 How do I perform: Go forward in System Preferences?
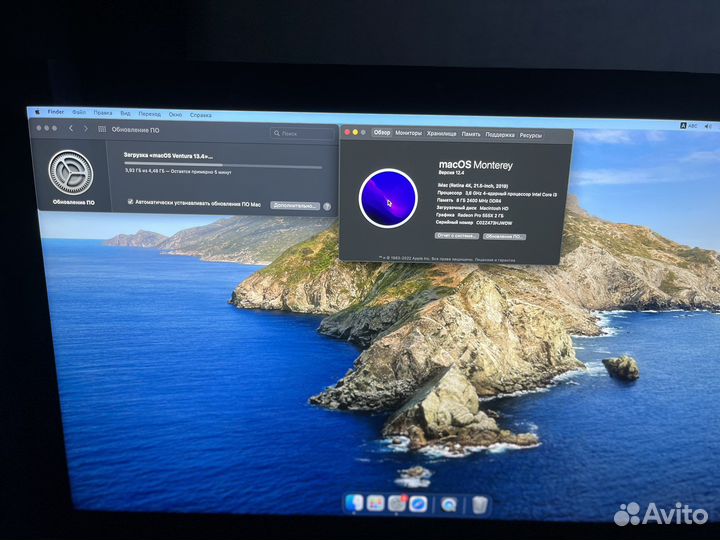pyautogui.click(x=85, y=129)
